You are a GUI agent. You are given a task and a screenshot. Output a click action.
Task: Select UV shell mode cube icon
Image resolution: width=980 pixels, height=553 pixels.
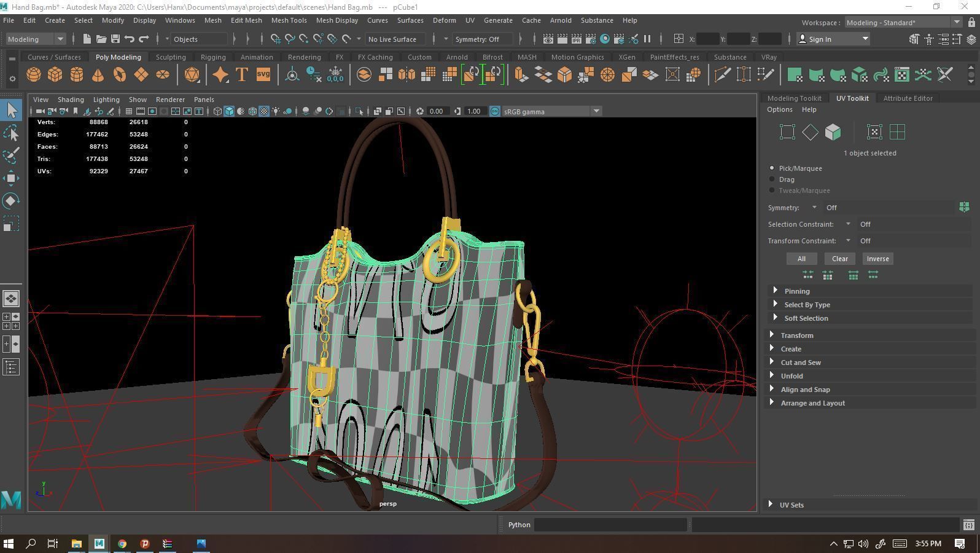tap(833, 132)
